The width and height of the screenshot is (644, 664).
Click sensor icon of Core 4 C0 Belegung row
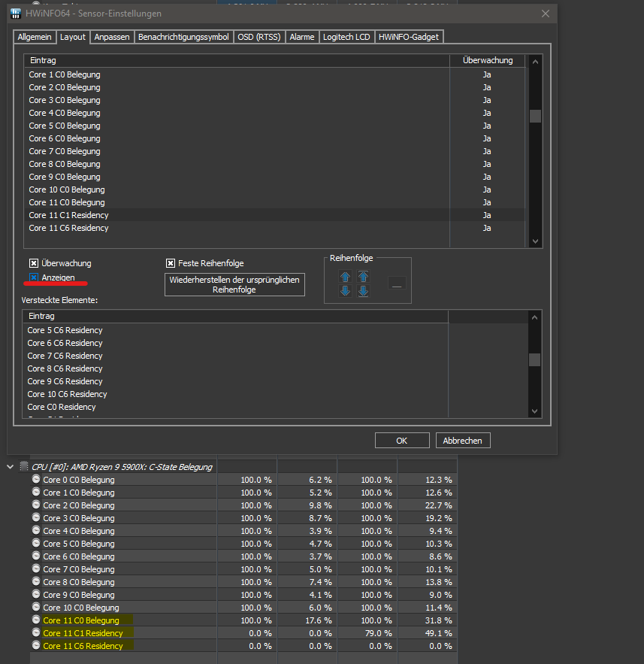click(36, 530)
